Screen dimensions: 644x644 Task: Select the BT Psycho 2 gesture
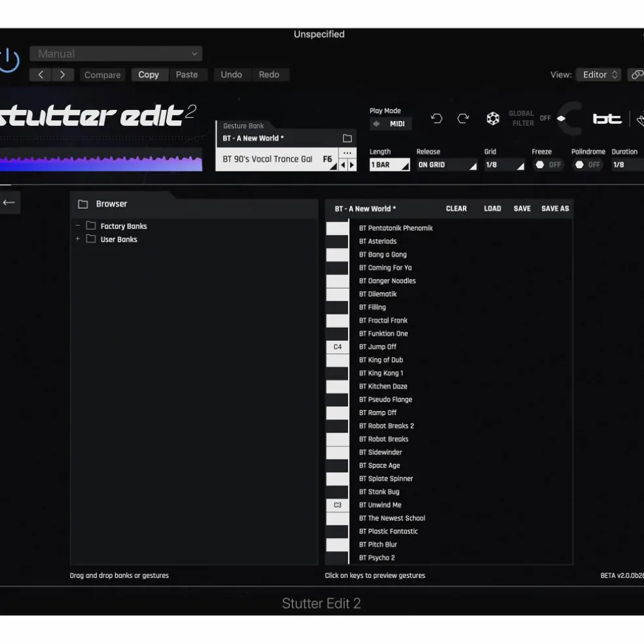377,558
